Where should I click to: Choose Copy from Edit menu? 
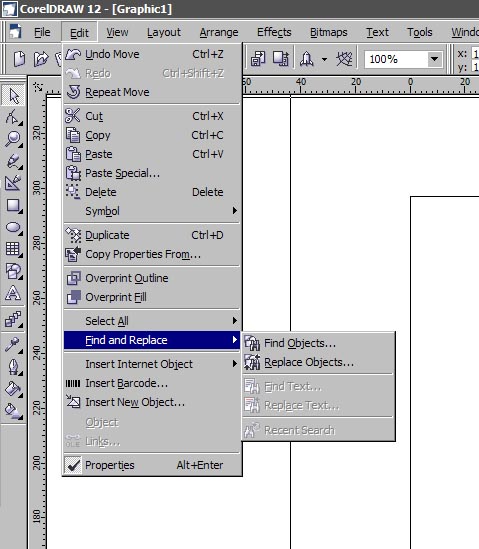click(152, 135)
